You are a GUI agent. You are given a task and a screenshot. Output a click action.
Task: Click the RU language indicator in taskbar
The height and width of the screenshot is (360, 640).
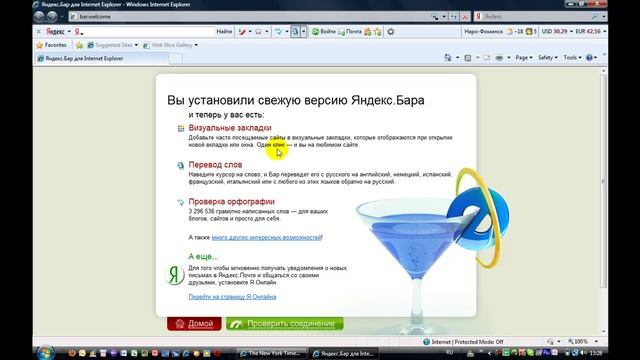tap(449, 352)
